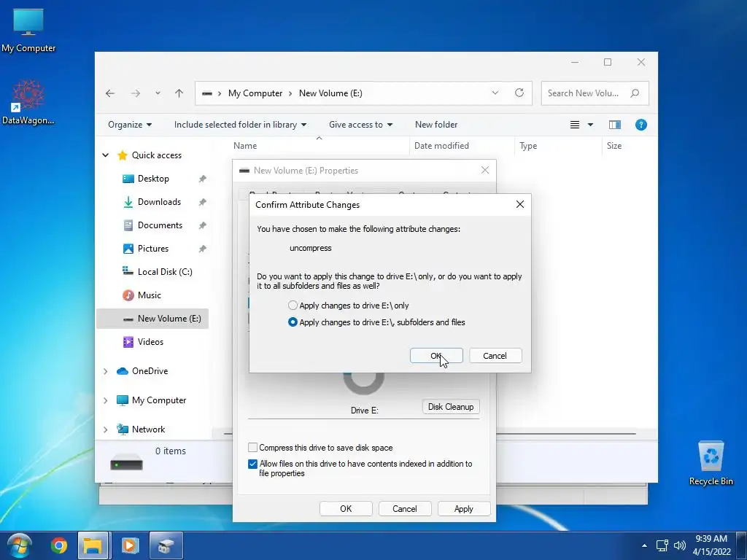747x560 pixels.
Task: Expand the Network tree node
Action: (106, 429)
